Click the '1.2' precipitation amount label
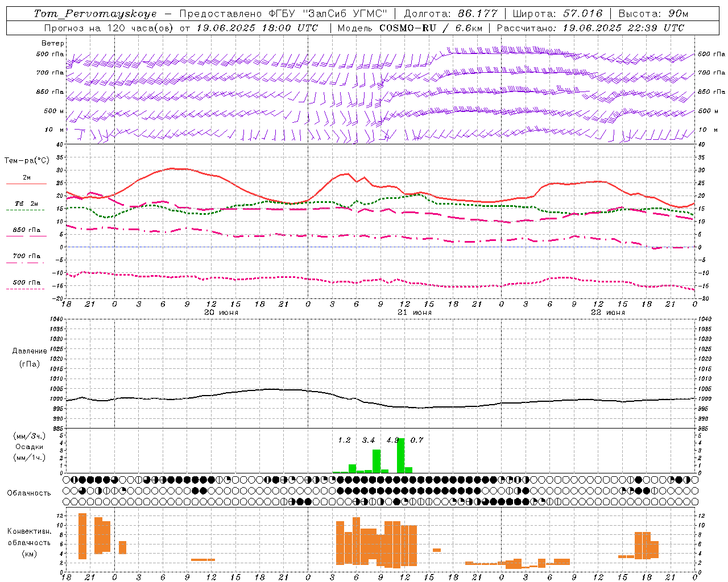Screen dimensions: 728x582 click(344, 440)
